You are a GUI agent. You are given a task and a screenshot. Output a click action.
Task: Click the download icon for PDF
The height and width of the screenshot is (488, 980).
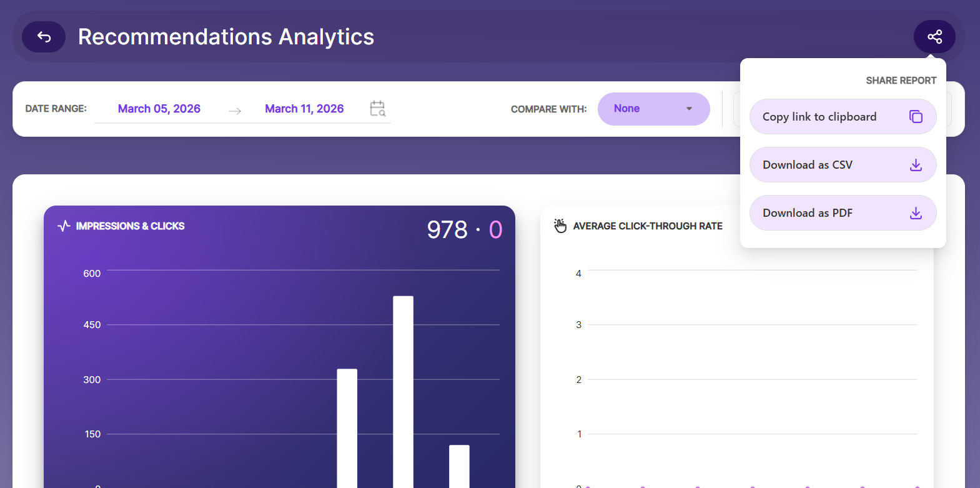(916, 213)
